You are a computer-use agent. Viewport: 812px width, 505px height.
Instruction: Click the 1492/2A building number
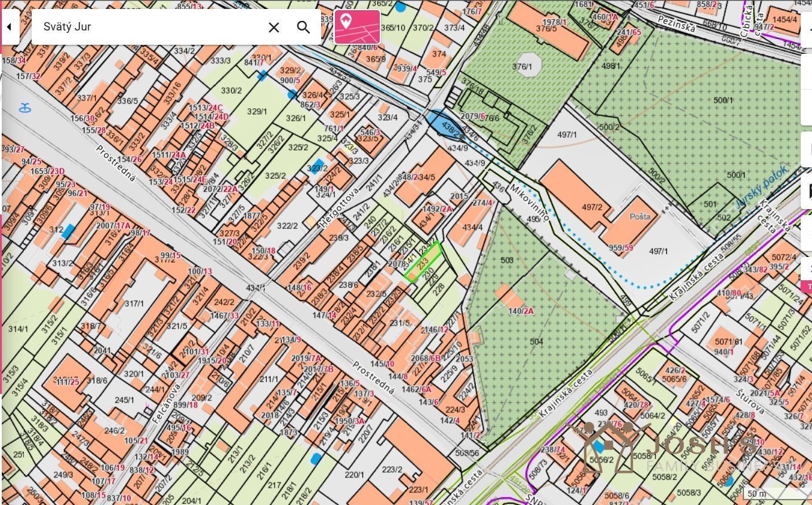438,209
